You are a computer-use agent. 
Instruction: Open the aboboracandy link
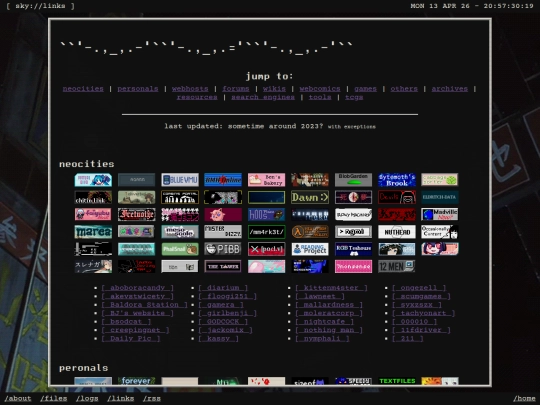pyautogui.click(x=137, y=288)
